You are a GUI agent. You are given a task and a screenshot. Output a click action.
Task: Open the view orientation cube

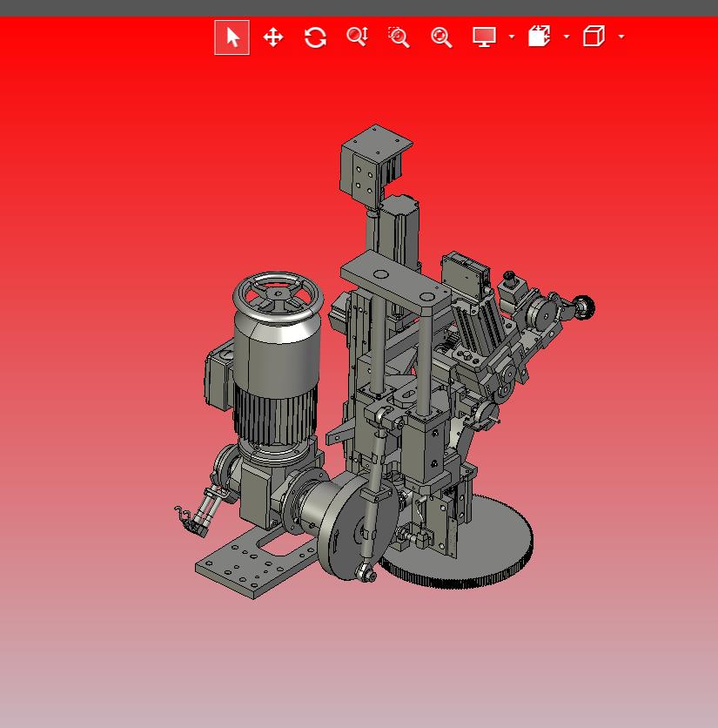pos(594,37)
